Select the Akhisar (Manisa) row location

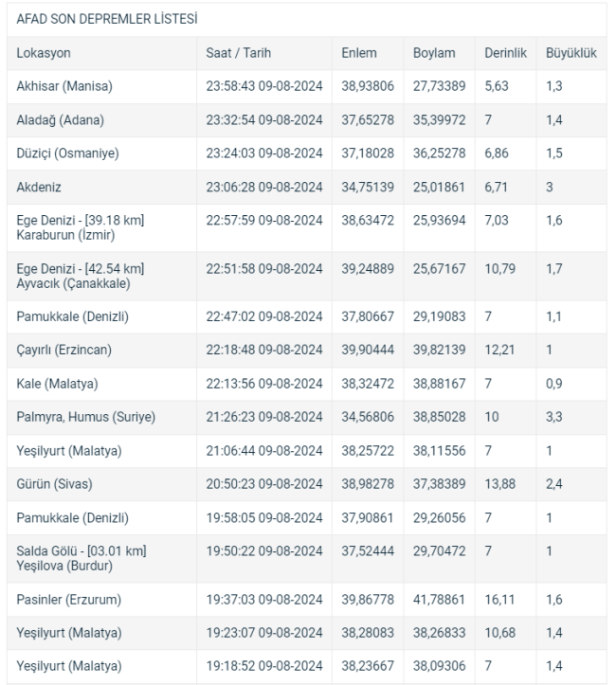(64, 86)
